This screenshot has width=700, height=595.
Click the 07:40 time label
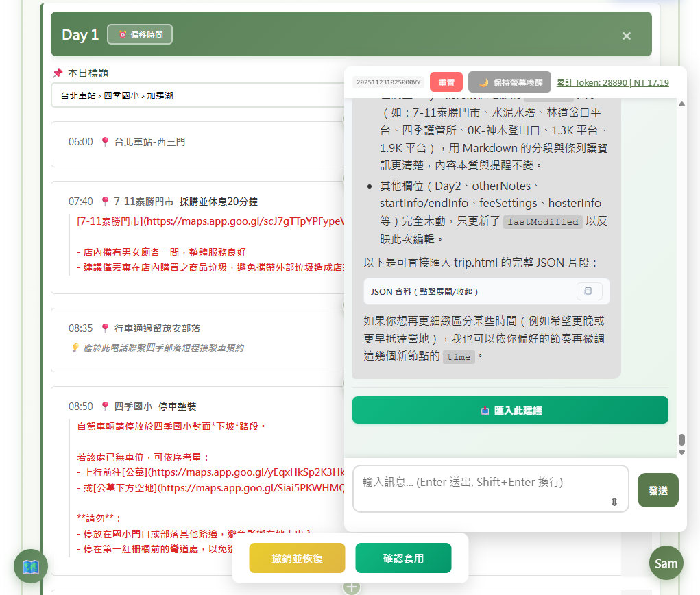(81, 202)
